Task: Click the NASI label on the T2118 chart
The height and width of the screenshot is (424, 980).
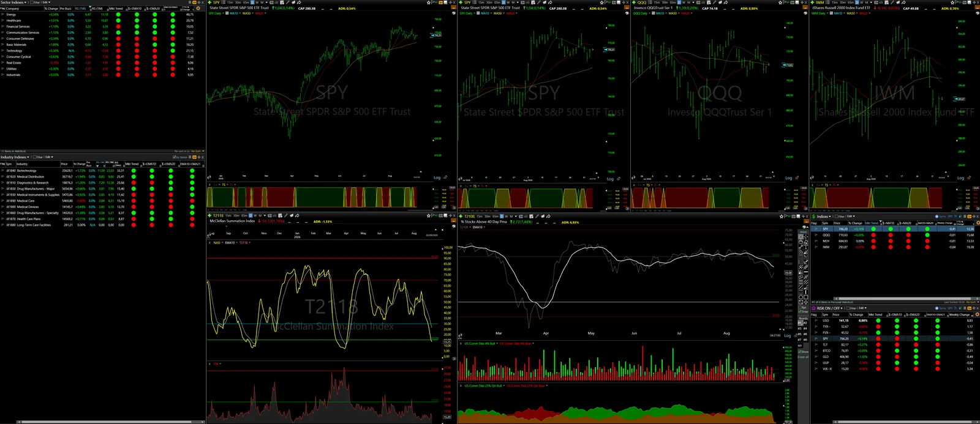Action: [217, 243]
